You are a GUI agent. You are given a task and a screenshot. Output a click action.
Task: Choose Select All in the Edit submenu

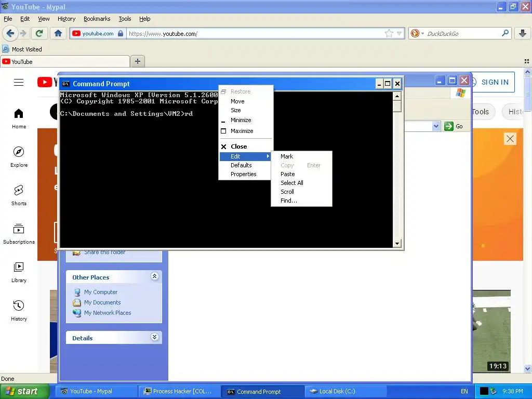point(301,183)
